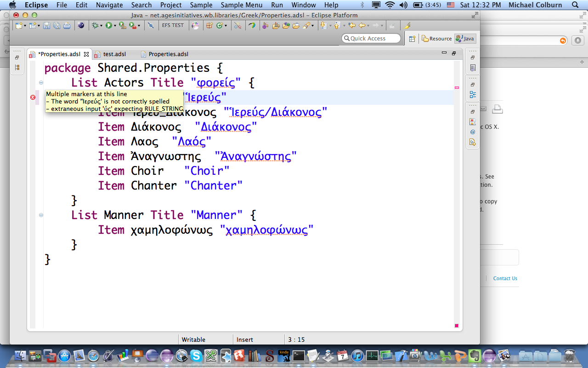Open the New wizard dropdown arrow

coord(25,26)
